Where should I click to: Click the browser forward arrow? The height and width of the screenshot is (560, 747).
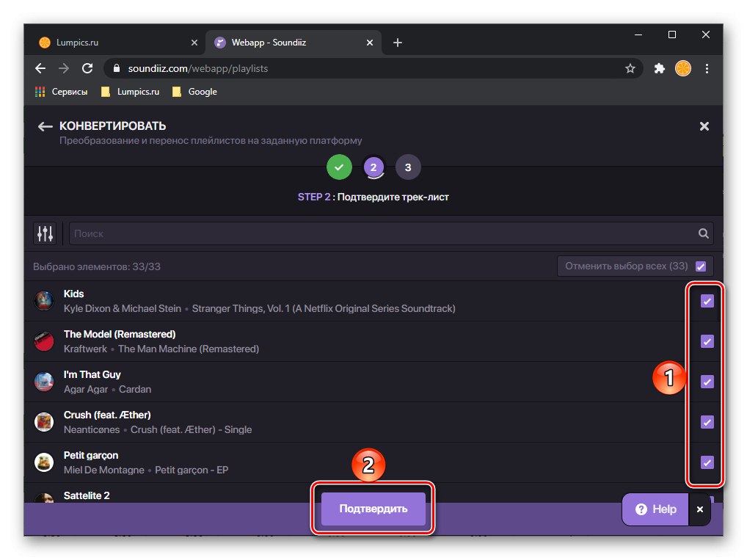64,69
